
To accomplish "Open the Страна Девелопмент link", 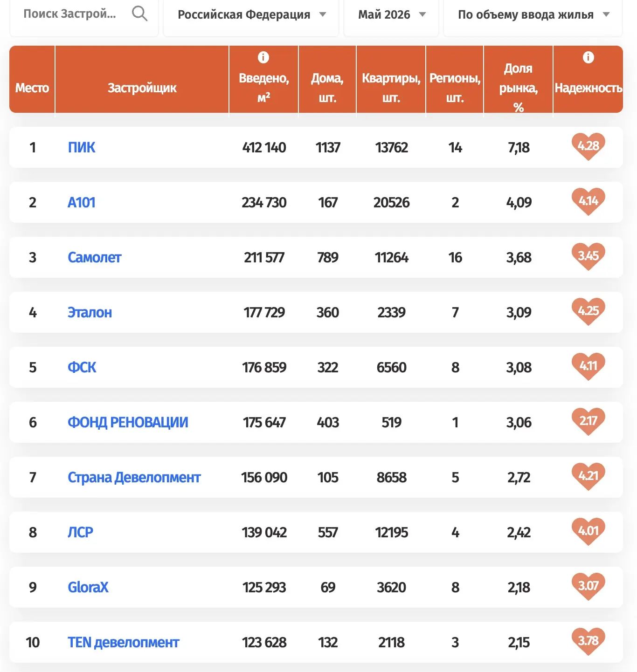I will [x=134, y=477].
